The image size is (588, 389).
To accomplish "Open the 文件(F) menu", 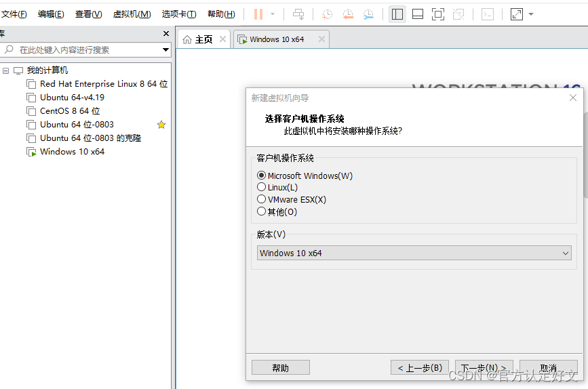I will 14,14.
